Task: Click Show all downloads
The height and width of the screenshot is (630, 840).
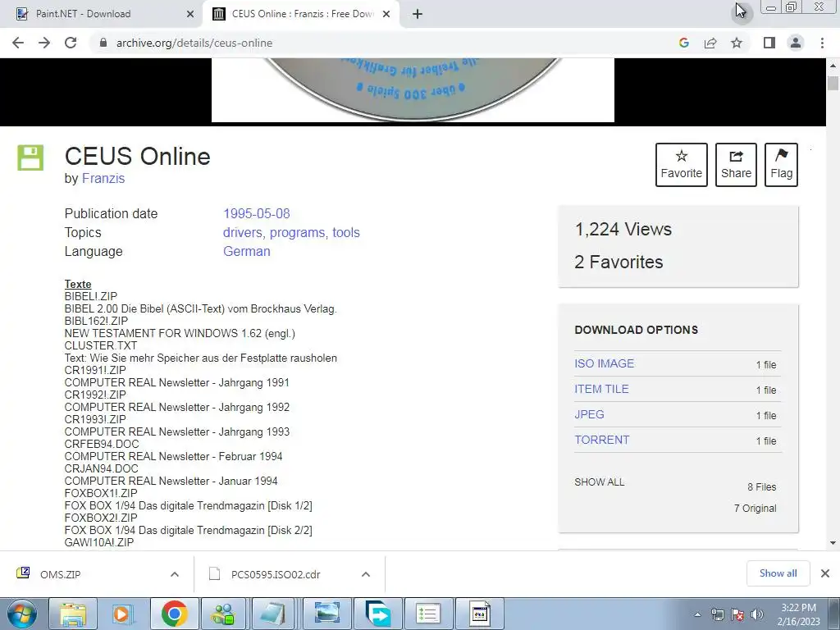Action: click(x=778, y=573)
